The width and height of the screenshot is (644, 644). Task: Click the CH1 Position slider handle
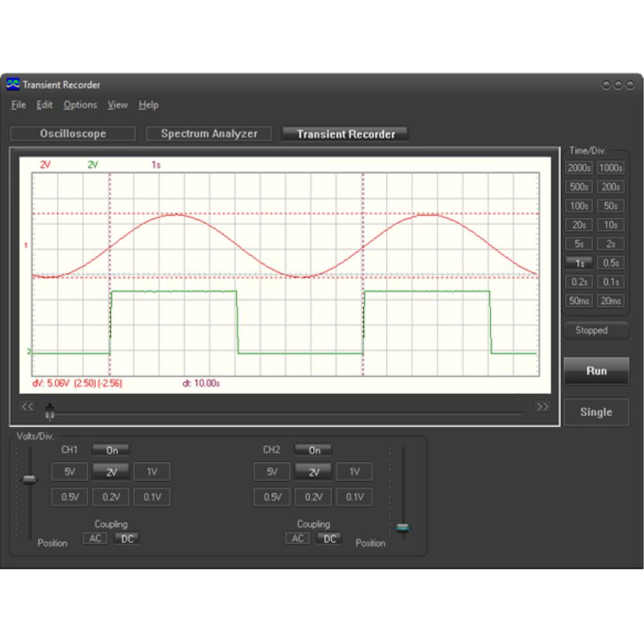(29, 479)
